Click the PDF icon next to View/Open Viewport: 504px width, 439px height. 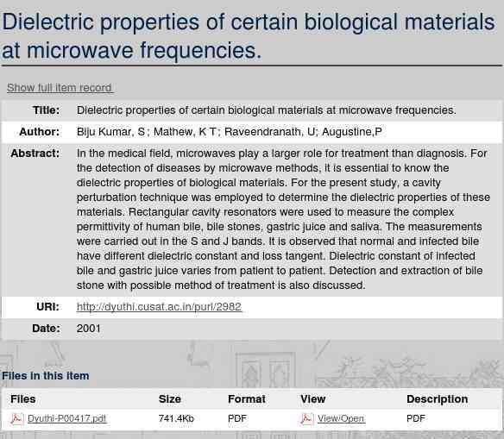coord(307,419)
